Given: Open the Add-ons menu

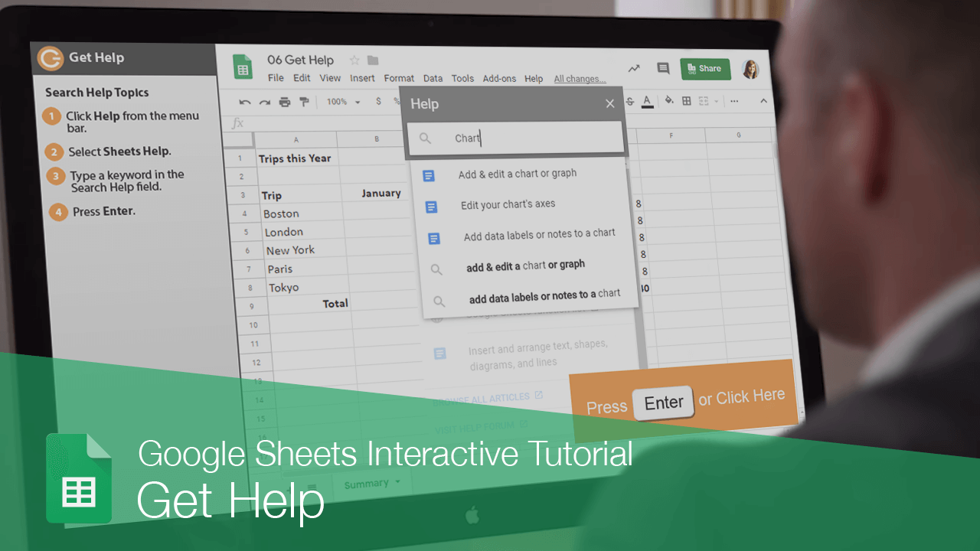Looking at the screenshot, I should tap(498, 78).
